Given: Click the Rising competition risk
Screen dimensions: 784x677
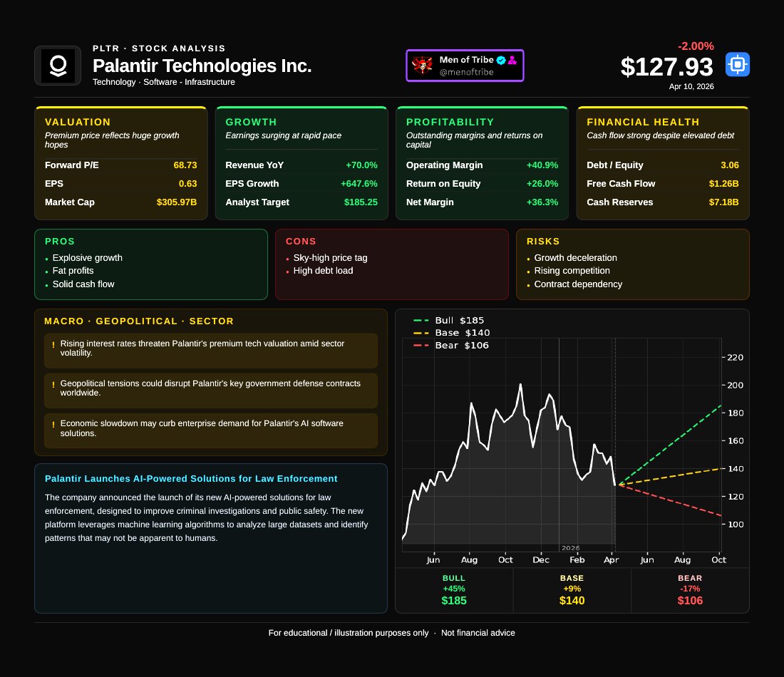Looking at the screenshot, I should tap(572, 271).
